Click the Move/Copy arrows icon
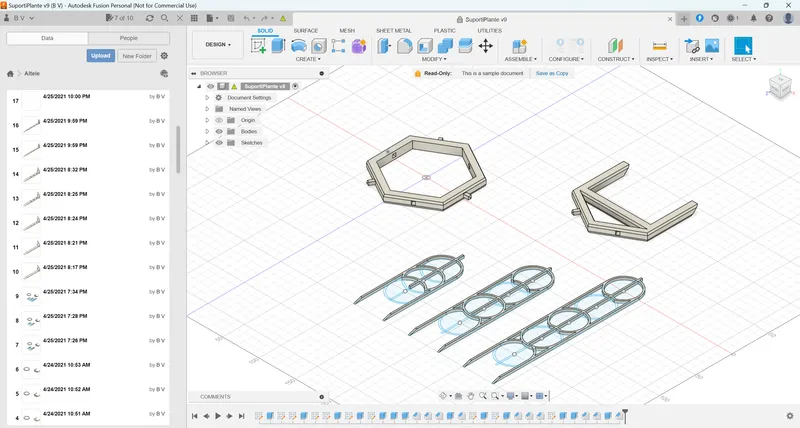This screenshot has height=428, width=800. click(x=485, y=46)
